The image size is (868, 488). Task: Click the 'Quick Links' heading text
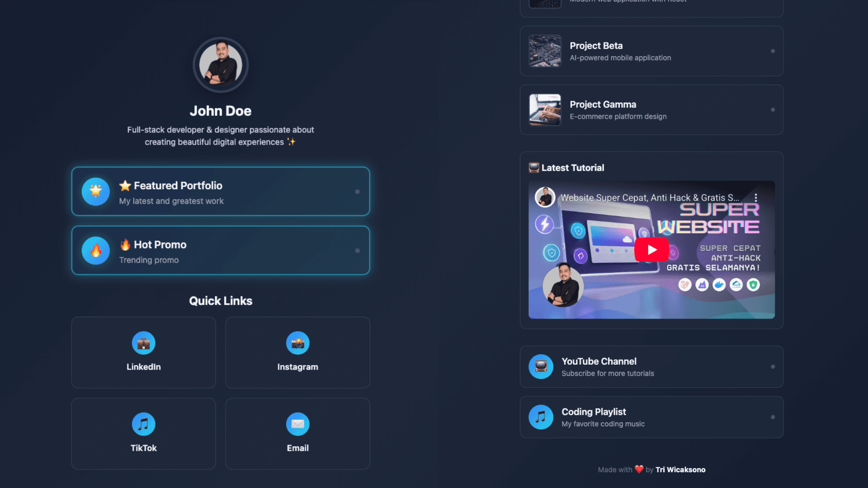click(x=221, y=301)
